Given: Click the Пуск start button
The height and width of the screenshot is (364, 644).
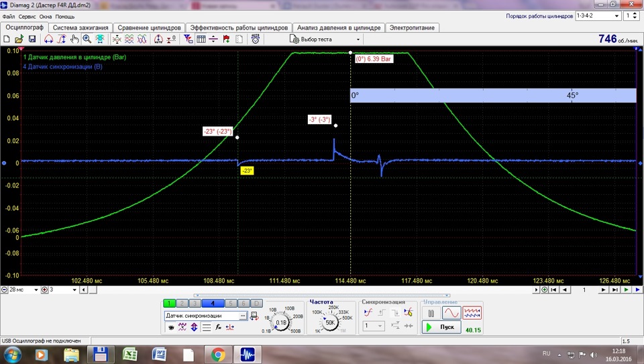Looking at the screenshot, I should coord(441,327).
